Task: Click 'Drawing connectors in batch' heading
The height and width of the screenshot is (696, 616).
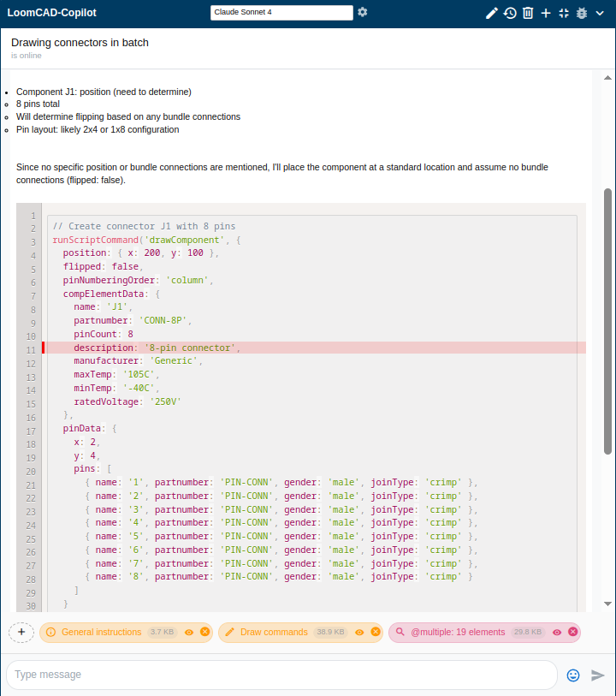Action: [80, 43]
